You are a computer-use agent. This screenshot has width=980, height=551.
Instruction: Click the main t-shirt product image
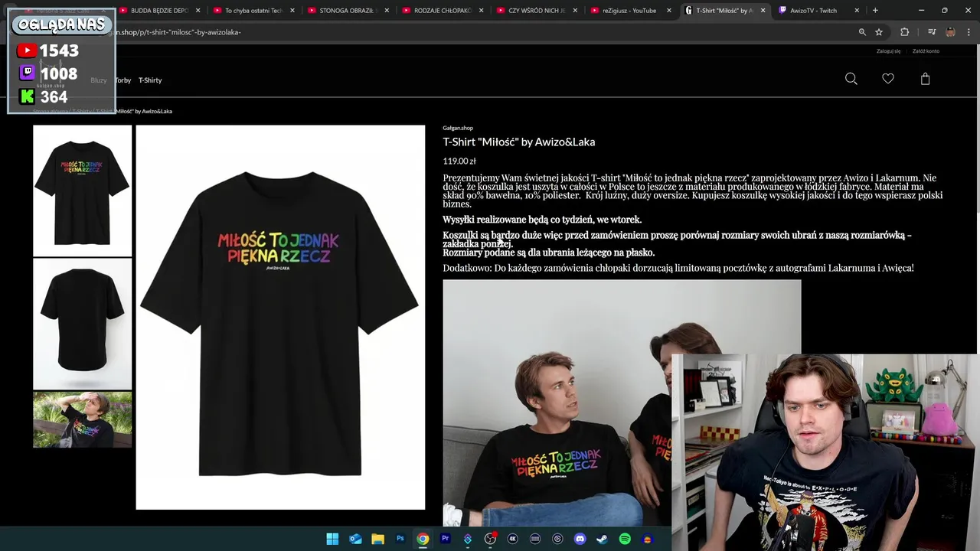click(x=280, y=317)
